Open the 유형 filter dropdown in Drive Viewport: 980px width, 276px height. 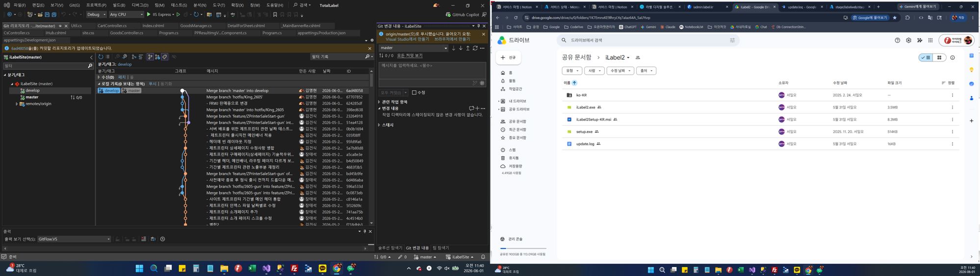(x=572, y=71)
